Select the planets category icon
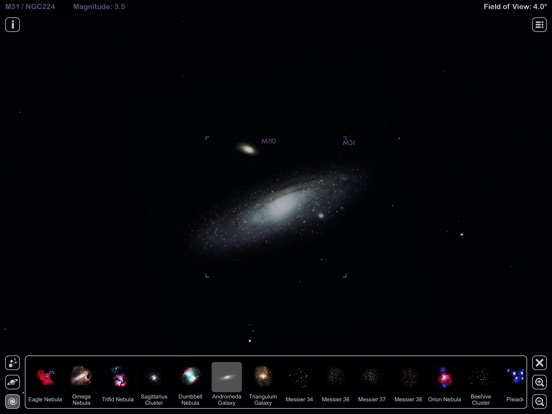Viewport: 552px width, 414px height. [12, 382]
